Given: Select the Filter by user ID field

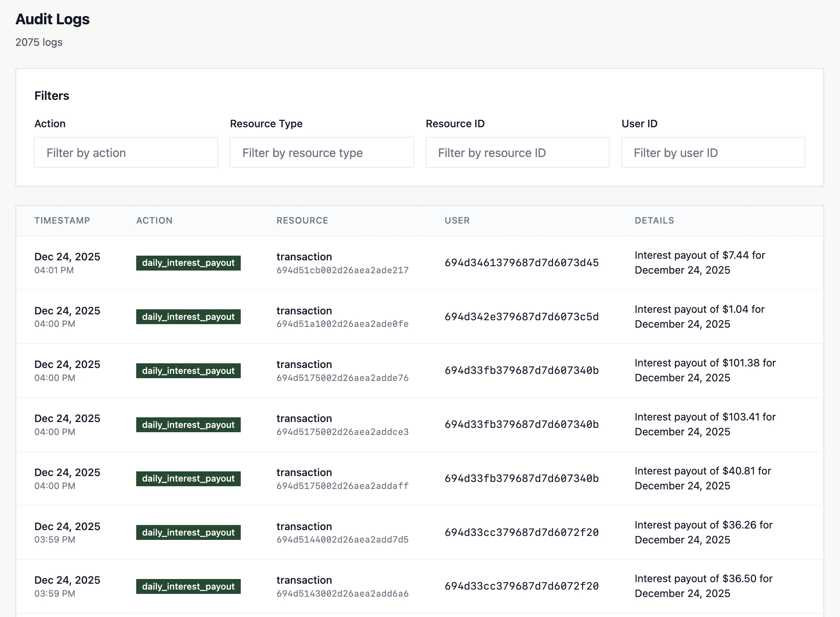Looking at the screenshot, I should coord(713,152).
